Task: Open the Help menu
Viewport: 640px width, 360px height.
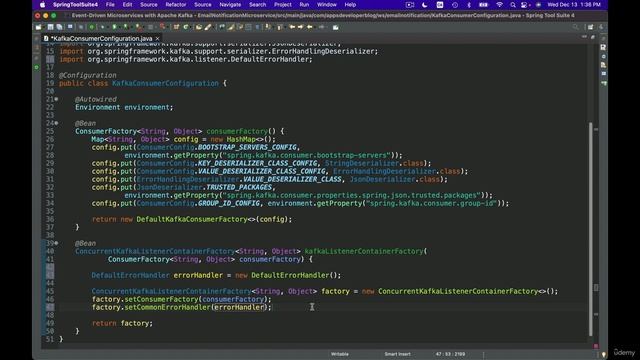Action: [x=350, y=4]
